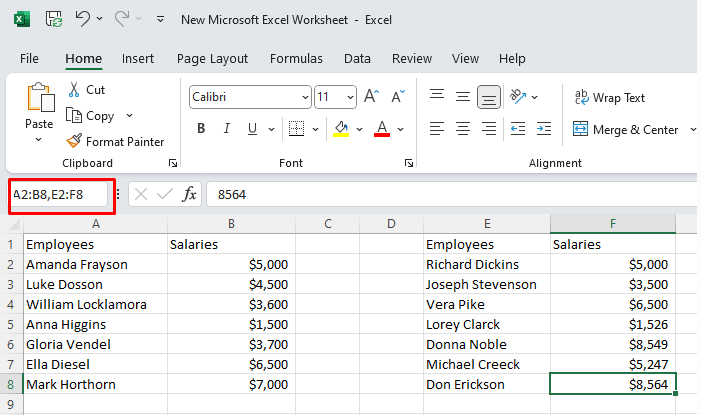This screenshot has height=415, width=701.
Task: Toggle Wrap Text option
Action: click(x=609, y=98)
